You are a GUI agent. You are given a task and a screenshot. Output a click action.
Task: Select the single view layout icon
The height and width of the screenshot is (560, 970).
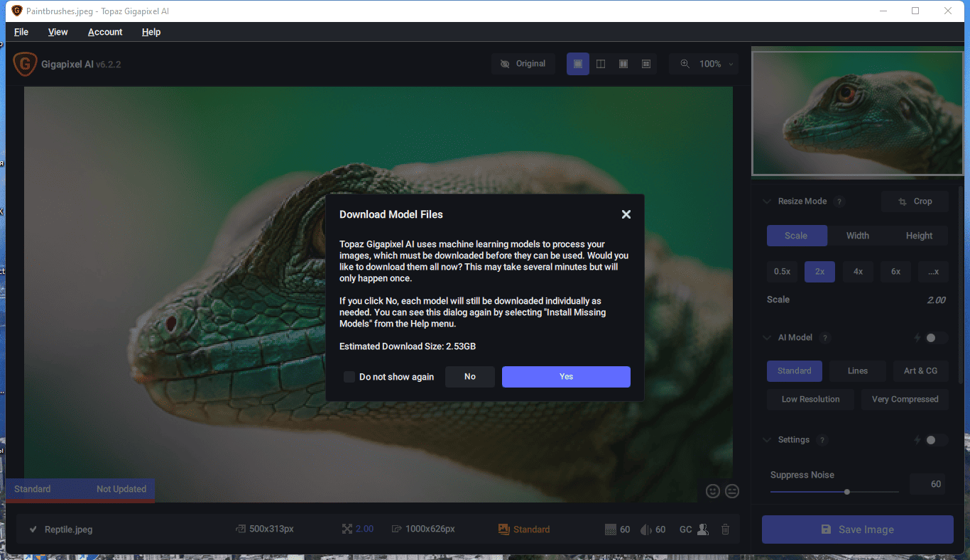pos(578,64)
